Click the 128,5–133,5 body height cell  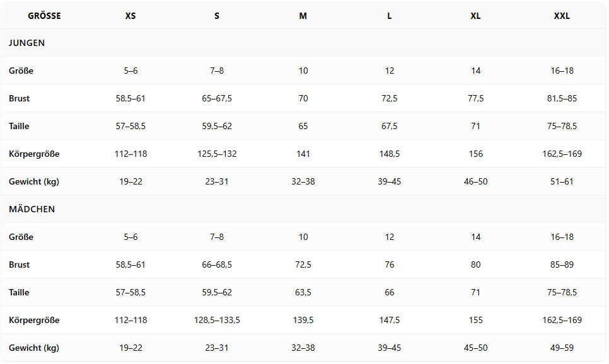217,320
